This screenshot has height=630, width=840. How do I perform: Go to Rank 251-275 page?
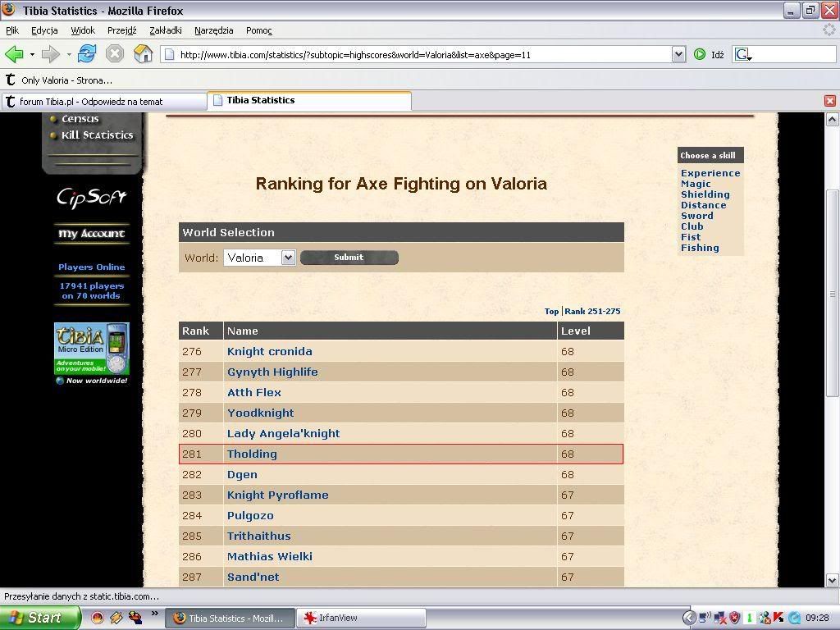click(x=592, y=311)
